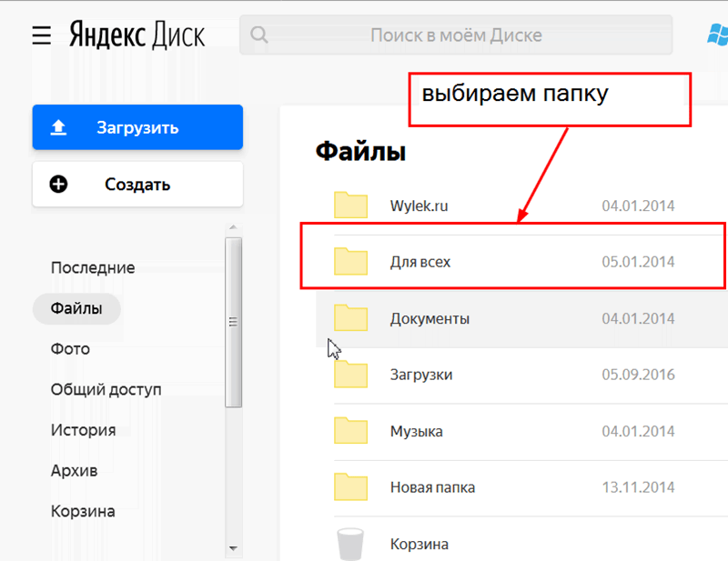Image resolution: width=728 pixels, height=561 pixels.
Task: Click the Загрузки folder icon
Action: coord(350,374)
